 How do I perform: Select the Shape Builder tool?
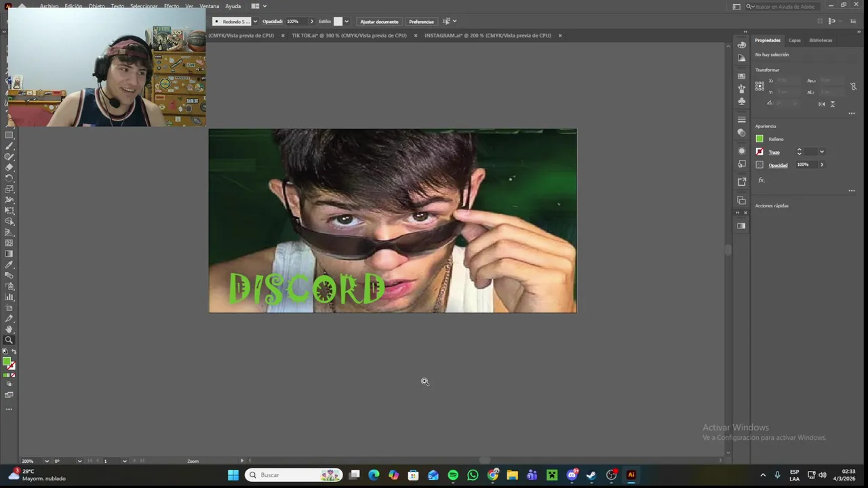point(9,222)
